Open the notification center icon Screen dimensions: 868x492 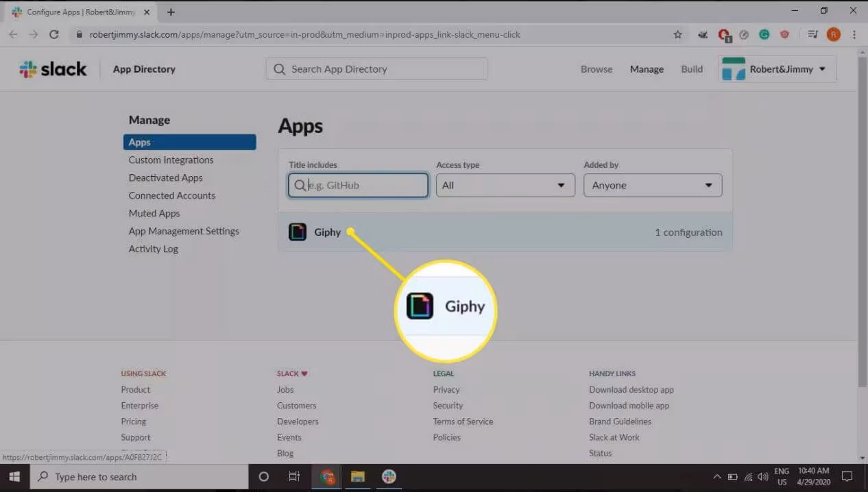click(x=847, y=477)
